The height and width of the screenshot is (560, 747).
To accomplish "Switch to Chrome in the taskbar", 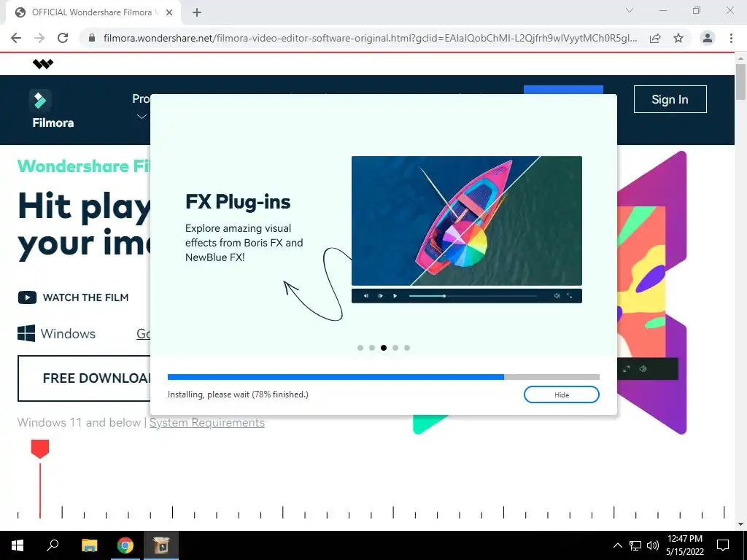I will tap(125, 545).
